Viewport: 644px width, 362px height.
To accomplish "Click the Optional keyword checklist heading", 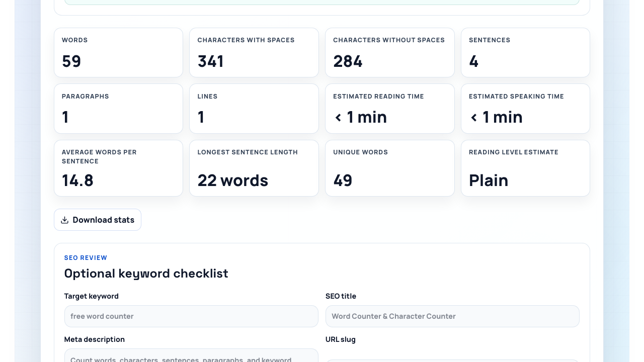I will [146, 274].
